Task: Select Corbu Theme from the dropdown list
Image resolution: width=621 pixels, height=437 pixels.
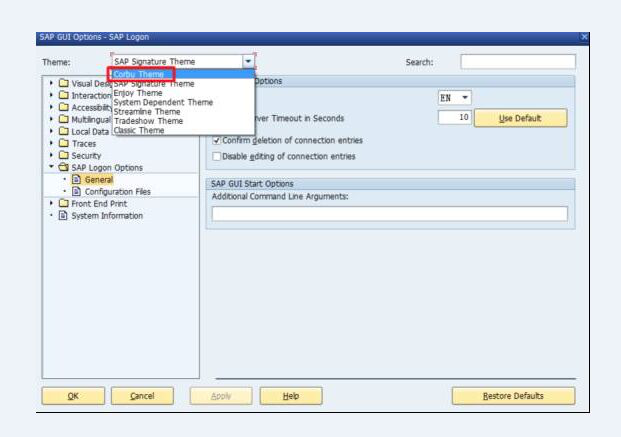Action: tap(183, 74)
